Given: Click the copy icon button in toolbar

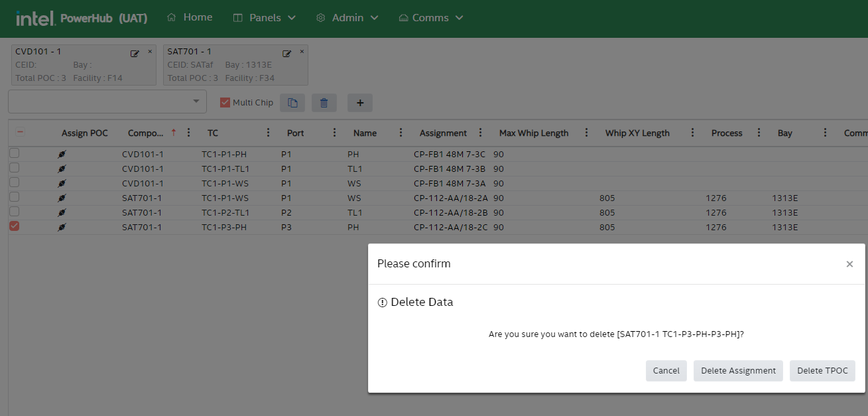Looking at the screenshot, I should 292,103.
